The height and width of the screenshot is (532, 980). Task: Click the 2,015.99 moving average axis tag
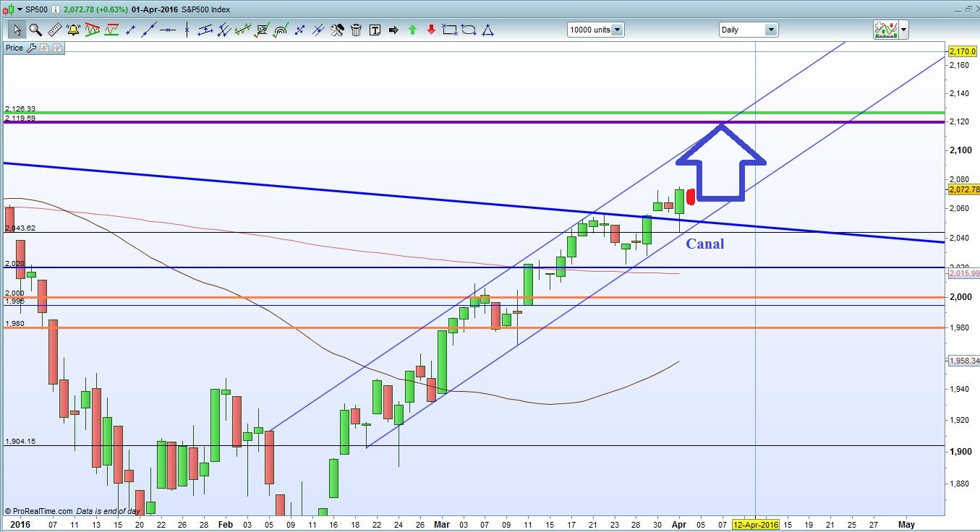963,274
